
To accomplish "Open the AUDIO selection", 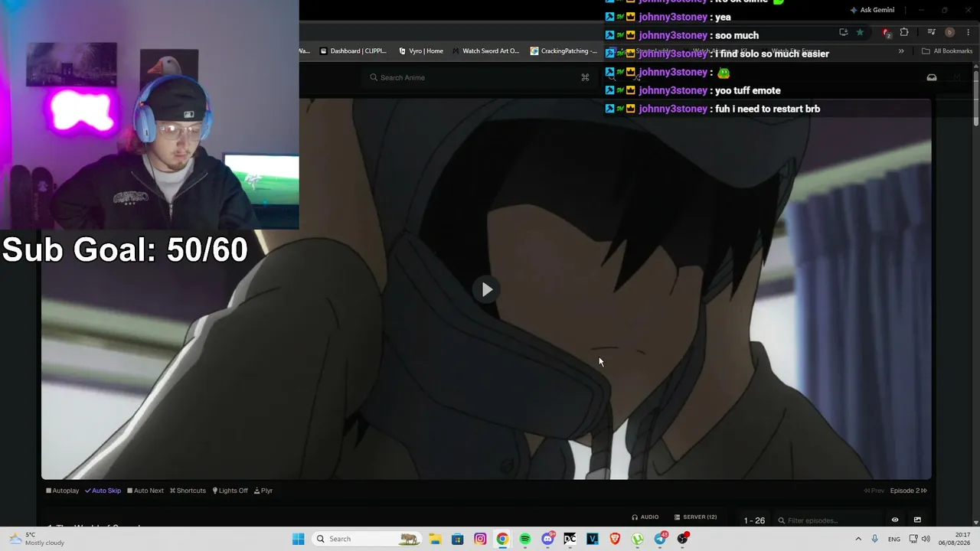I will pyautogui.click(x=645, y=517).
